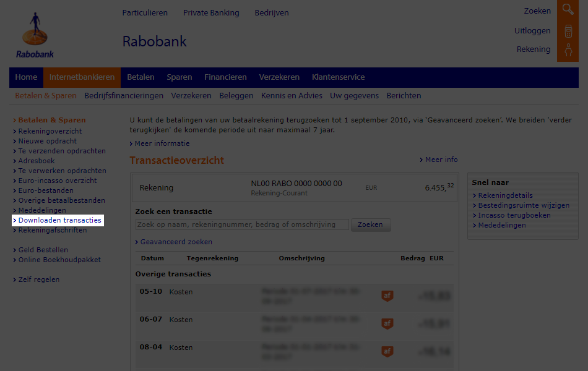The image size is (588, 371).
Task: Open Mededelingen in left sidebar
Action: point(42,210)
